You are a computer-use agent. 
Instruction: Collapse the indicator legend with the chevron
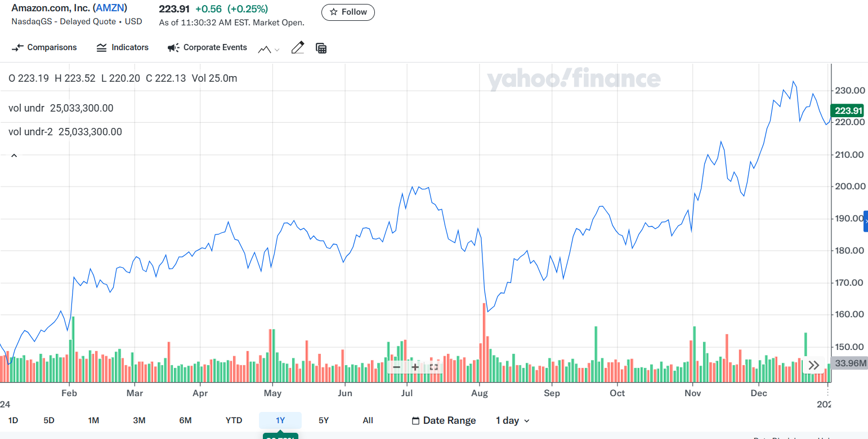(x=14, y=156)
